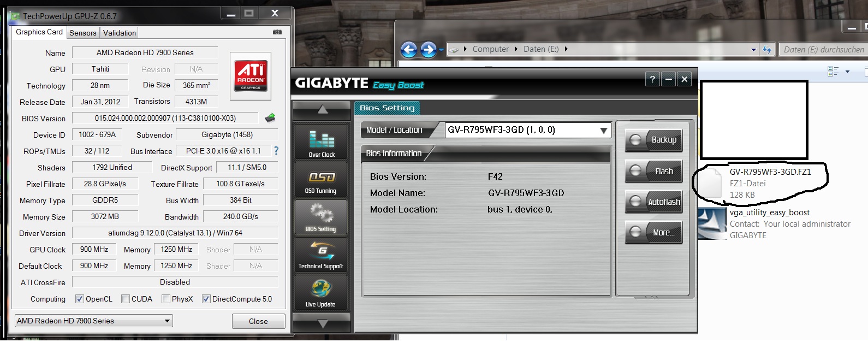868x354 pixels.
Task: Click the Bandwidth 240.0 GB/s value
Action: [x=241, y=216]
